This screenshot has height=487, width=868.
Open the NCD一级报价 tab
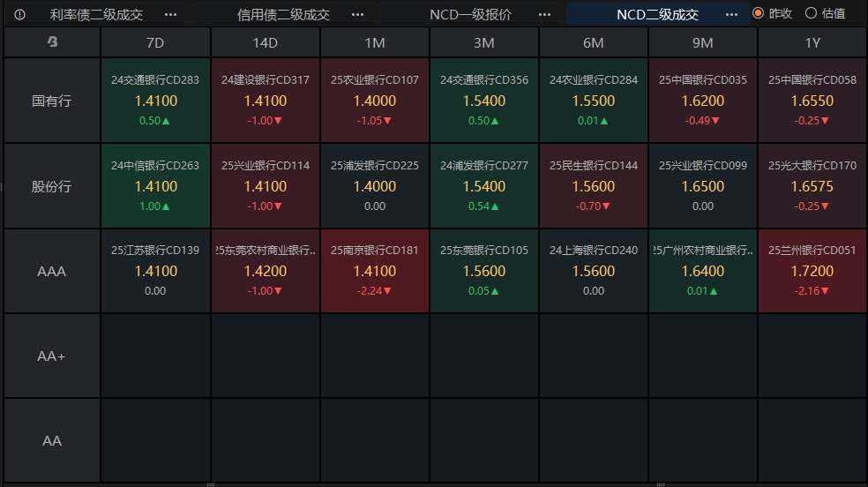(x=470, y=14)
